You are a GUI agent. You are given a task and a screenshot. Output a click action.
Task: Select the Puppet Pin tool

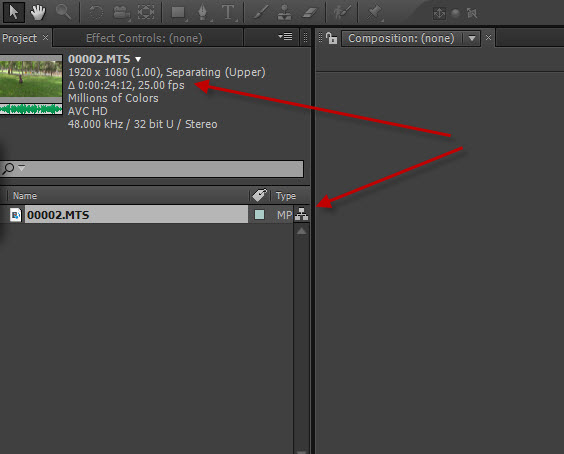point(374,13)
